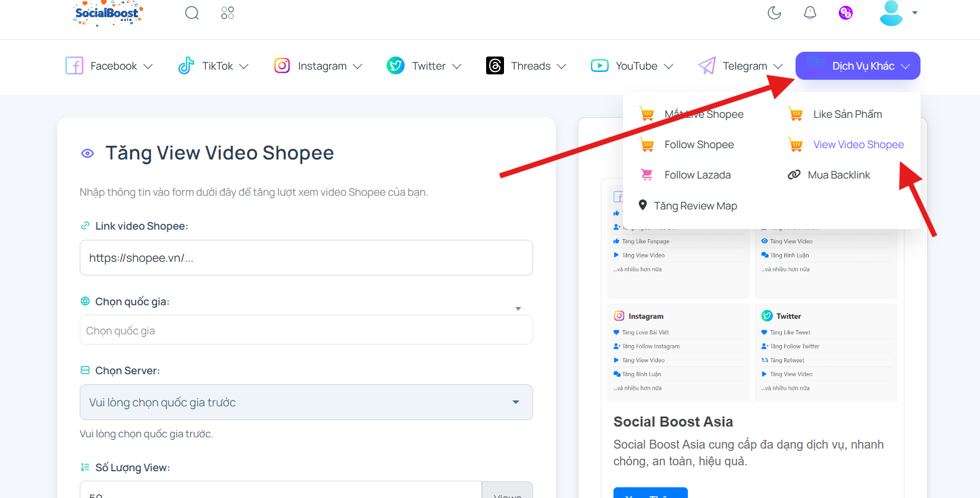Expand the Telegram menu chevron

(x=778, y=66)
